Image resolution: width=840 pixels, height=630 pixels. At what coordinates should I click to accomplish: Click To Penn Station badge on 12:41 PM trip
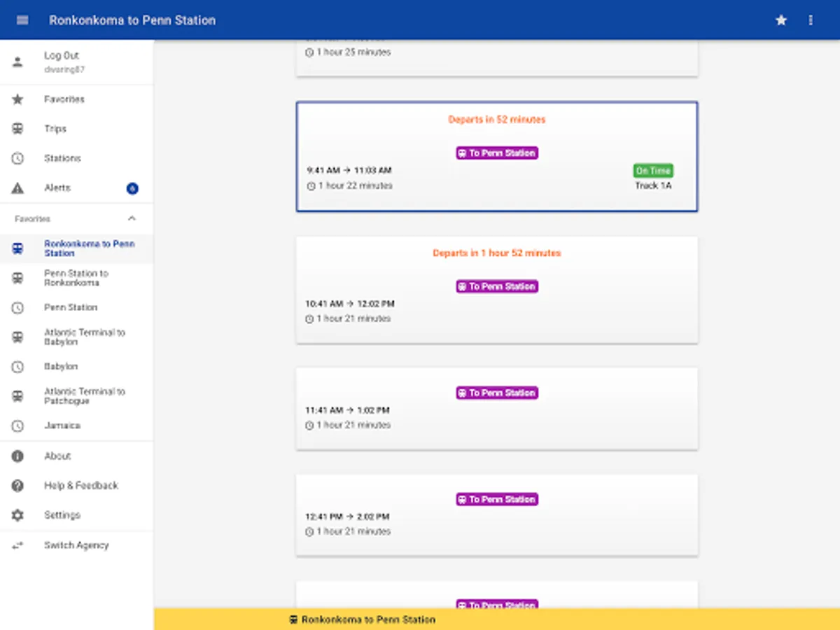(497, 499)
